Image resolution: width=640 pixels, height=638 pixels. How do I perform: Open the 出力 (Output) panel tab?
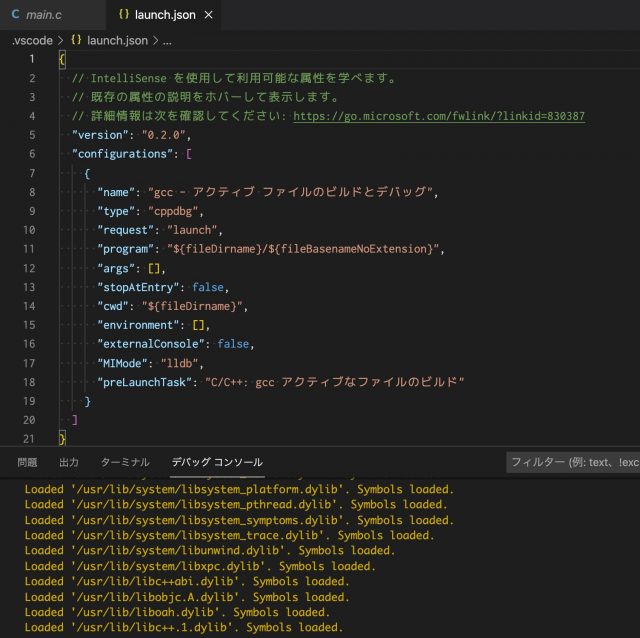click(69, 462)
